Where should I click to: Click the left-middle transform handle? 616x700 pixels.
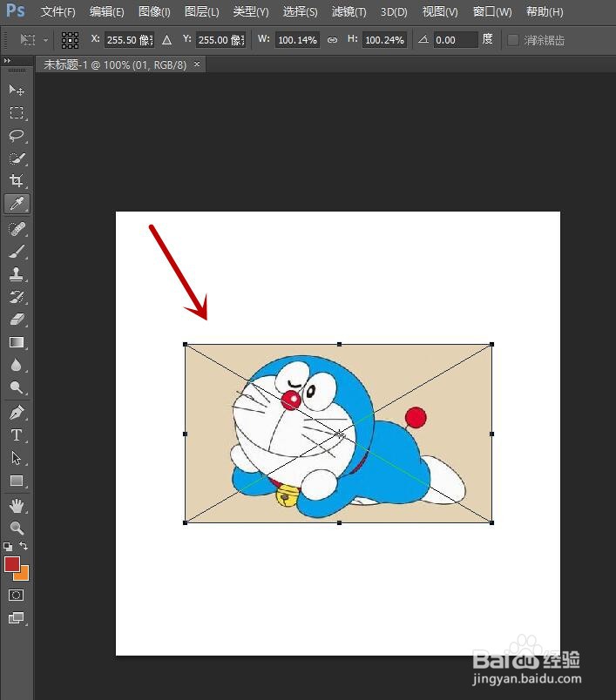tap(185, 434)
